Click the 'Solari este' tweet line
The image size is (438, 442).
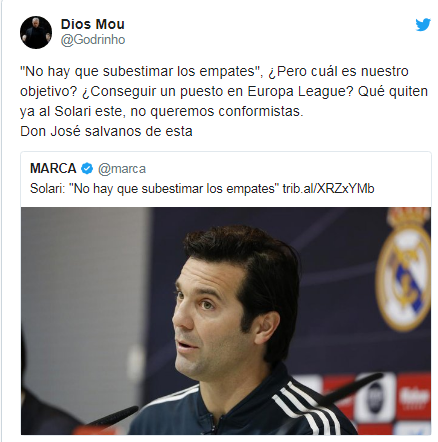pyautogui.click(x=162, y=111)
